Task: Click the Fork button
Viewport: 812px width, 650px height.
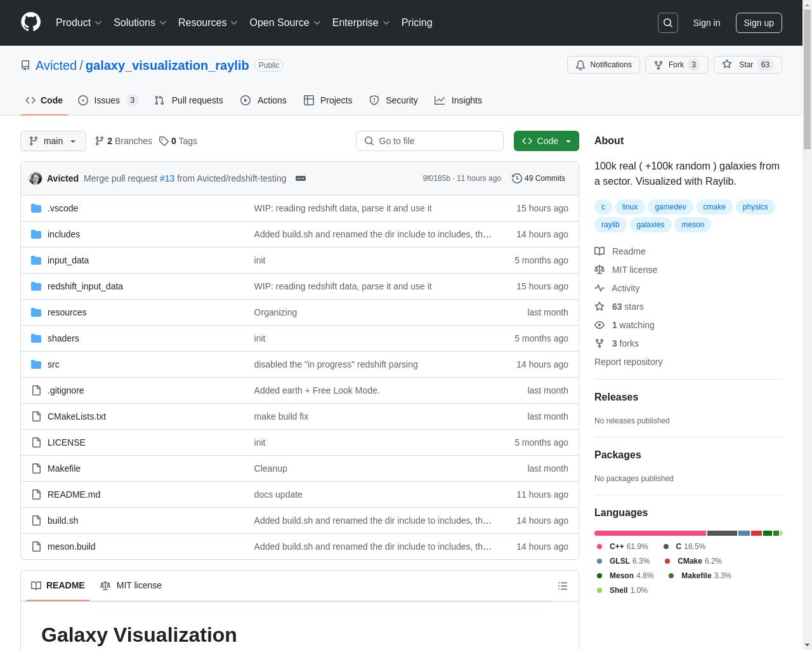Action: click(676, 65)
